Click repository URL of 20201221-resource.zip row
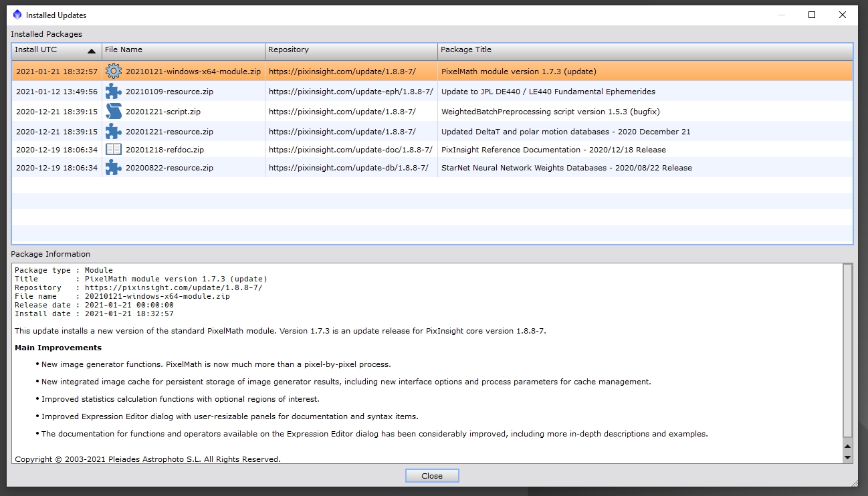868x496 pixels. pos(342,132)
